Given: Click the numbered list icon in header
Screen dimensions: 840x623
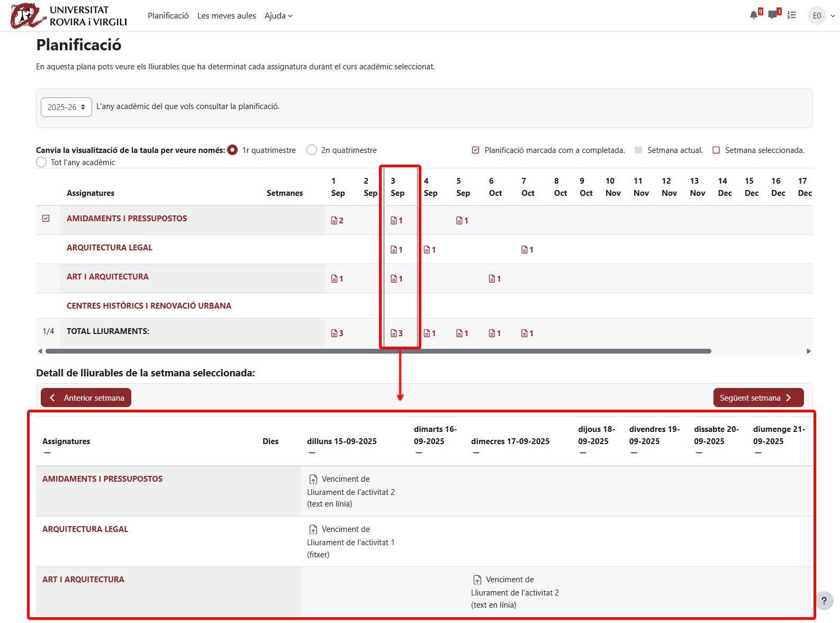Looking at the screenshot, I should 792,15.
